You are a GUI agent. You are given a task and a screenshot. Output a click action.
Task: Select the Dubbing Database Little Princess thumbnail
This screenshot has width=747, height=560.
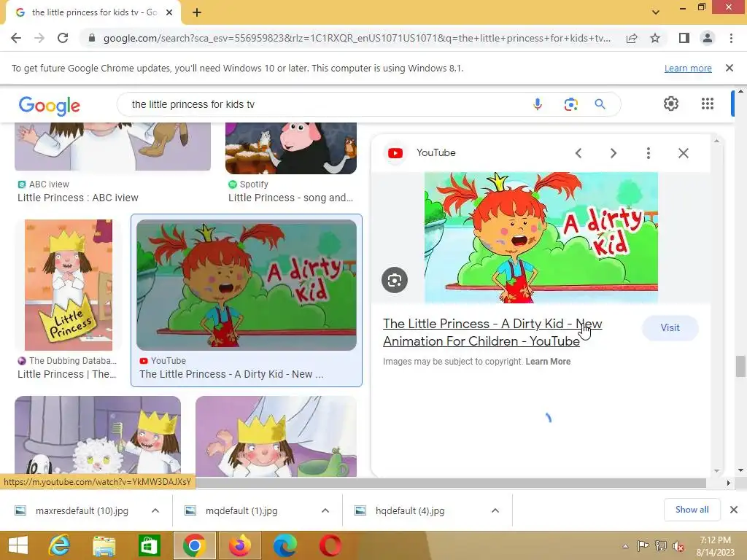[68, 285]
